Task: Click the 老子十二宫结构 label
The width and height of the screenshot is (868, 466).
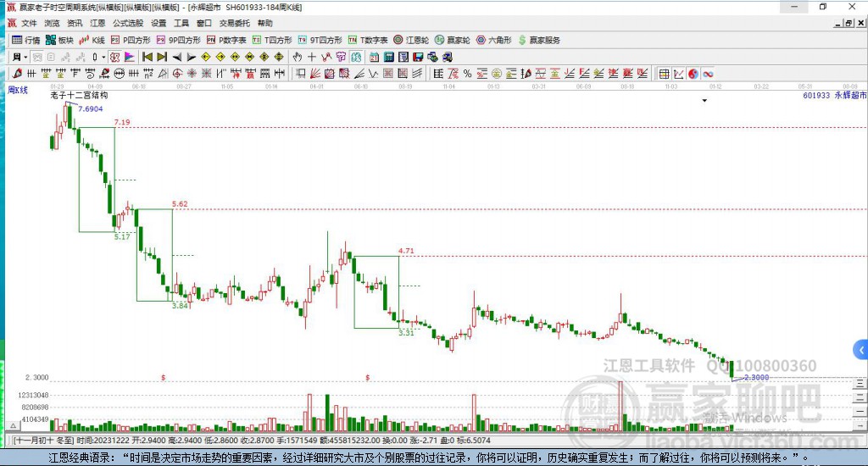Action: pyautogui.click(x=79, y=95)
